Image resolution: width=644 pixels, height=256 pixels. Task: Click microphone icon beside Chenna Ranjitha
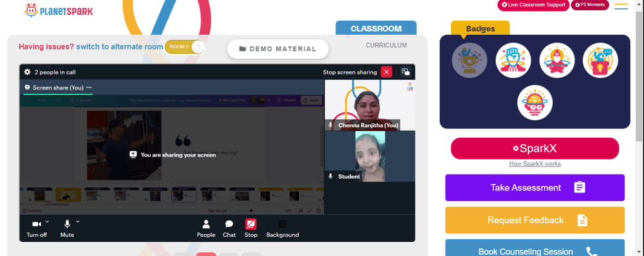(330, 125)
